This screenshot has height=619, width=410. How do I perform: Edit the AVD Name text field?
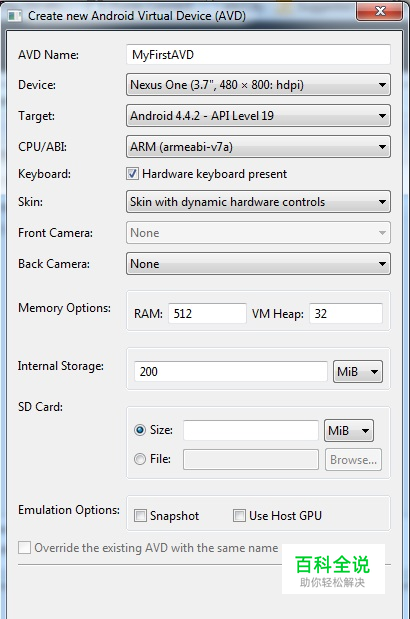[x=258, y=54]
